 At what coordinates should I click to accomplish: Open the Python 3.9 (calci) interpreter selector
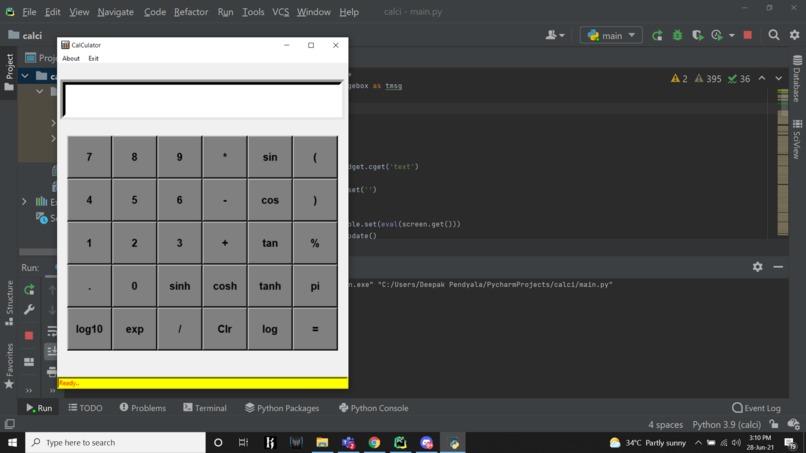coord(726,425)
